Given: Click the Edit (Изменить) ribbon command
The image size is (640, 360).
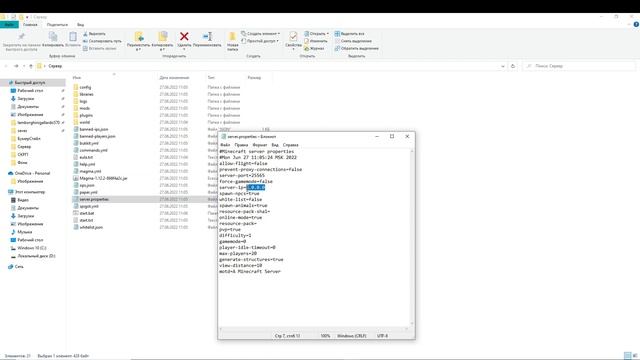Looking at the screenshot, I should pyautogui.click(x=316, y=41).
